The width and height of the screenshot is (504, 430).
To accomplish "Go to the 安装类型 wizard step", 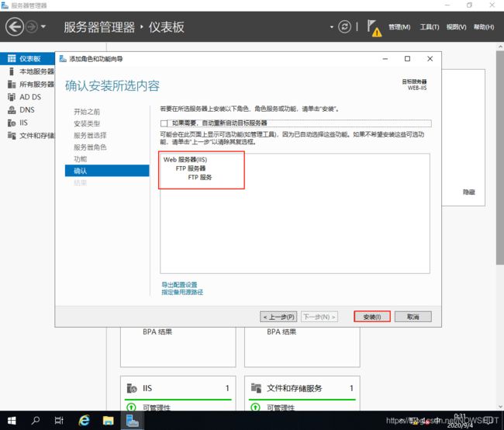I will (x=87, y=123).
